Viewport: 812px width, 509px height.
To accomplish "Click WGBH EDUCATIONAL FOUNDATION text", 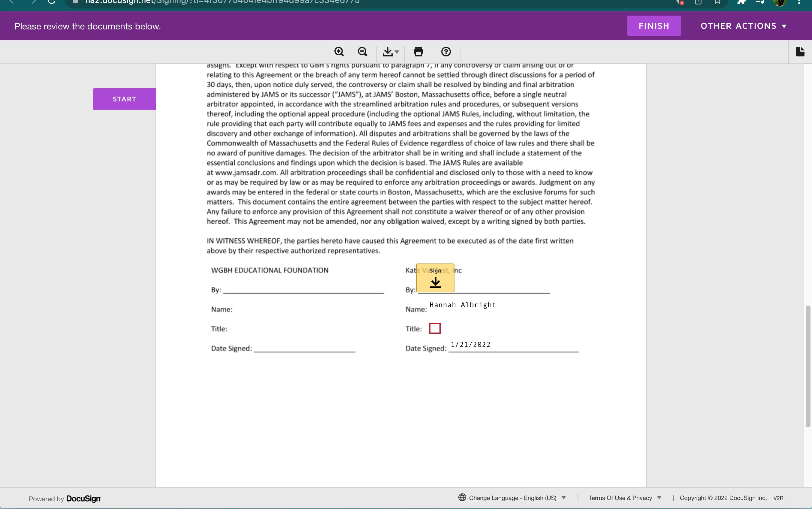I will (269, 270).
